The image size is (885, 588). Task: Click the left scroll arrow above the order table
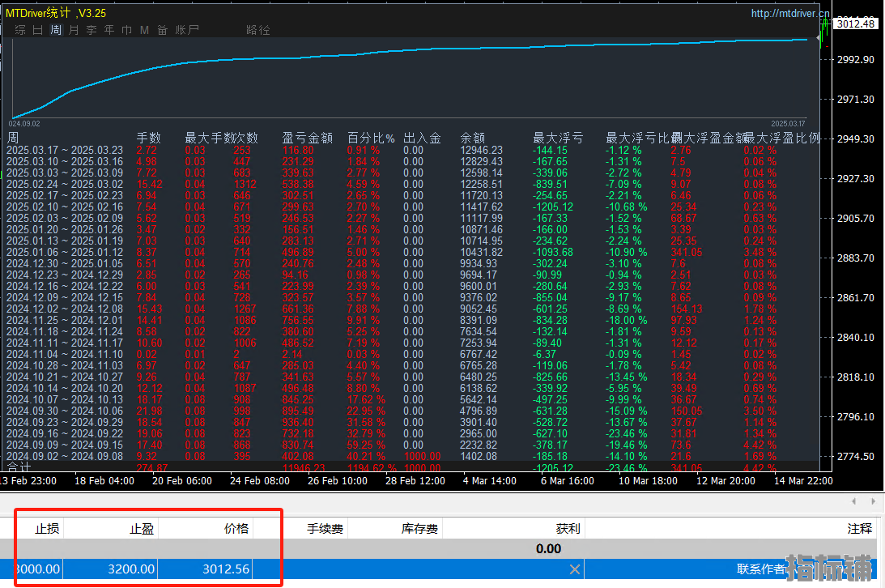855,502
